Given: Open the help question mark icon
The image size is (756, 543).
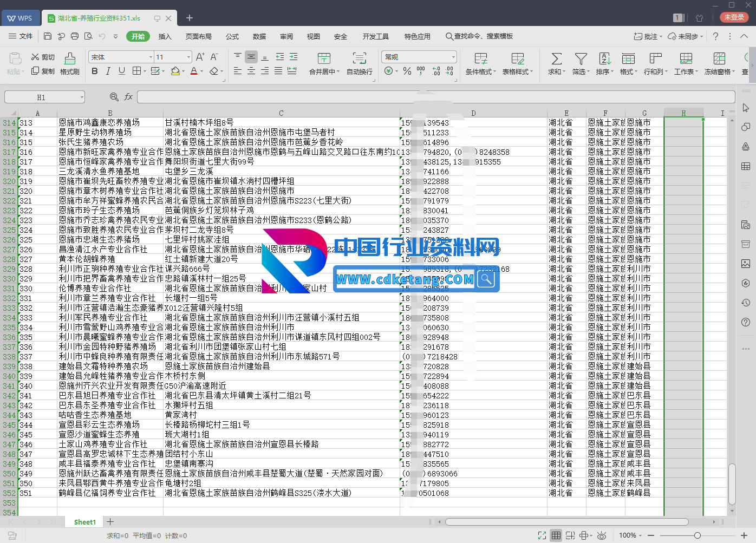Looking at the screenshot, I should 715,36.
